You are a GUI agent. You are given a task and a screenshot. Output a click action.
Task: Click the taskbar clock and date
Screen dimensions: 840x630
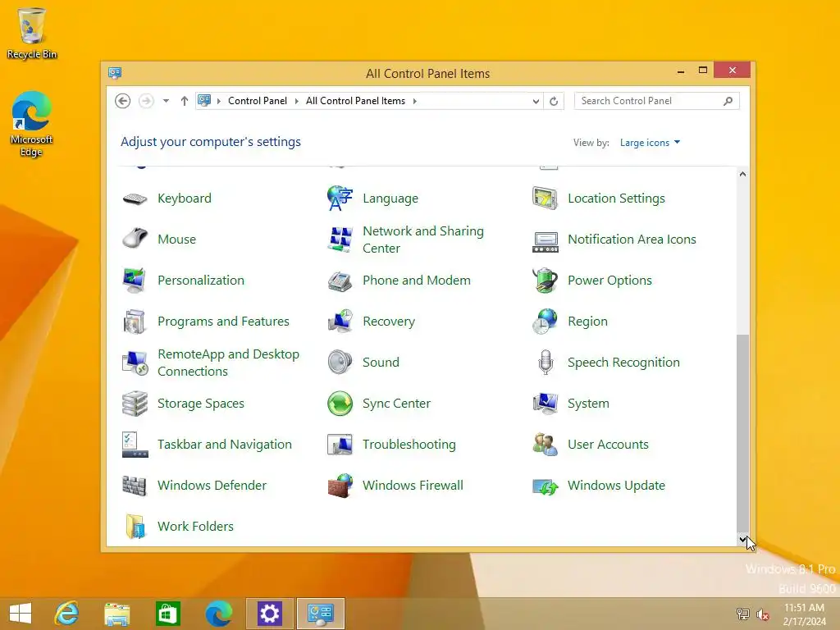(804, 614)
